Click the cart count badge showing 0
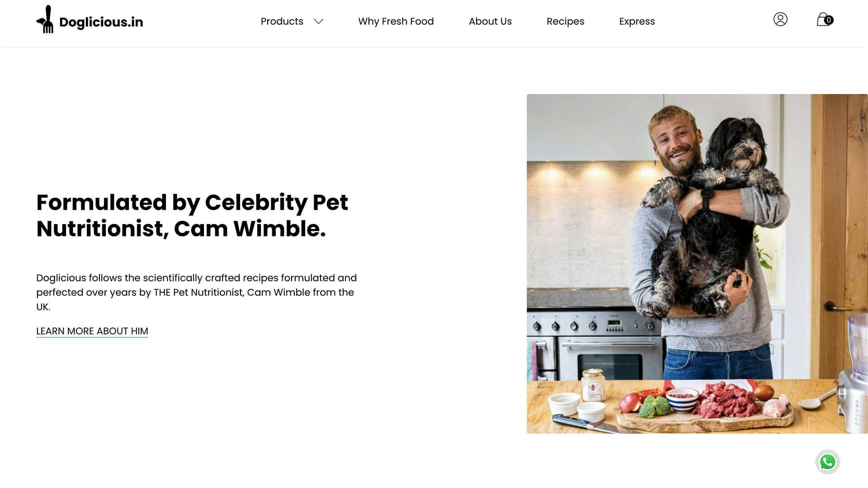 (x=829, y=20)
